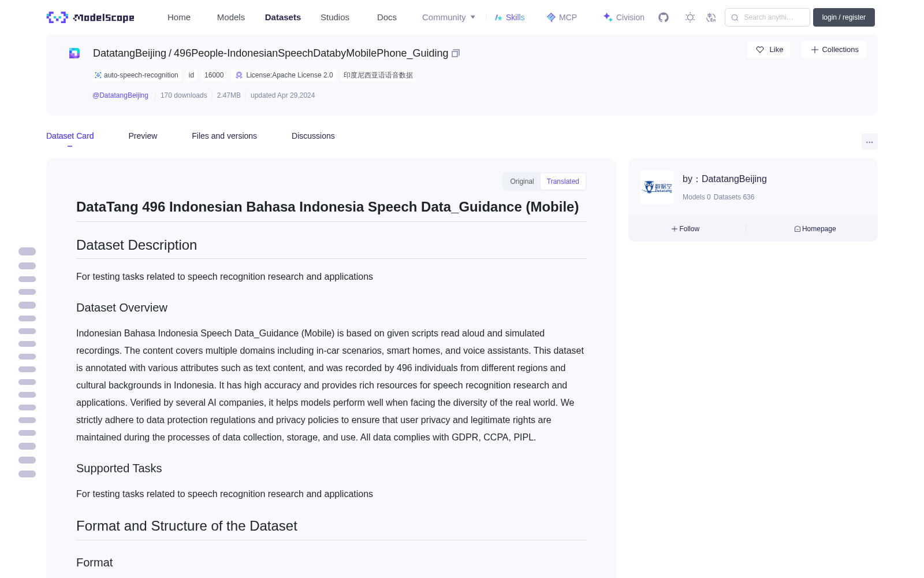This screenshot has height=578, width=924.
Task: Click the Like heart icon
Action: click(x=760, y=50)
